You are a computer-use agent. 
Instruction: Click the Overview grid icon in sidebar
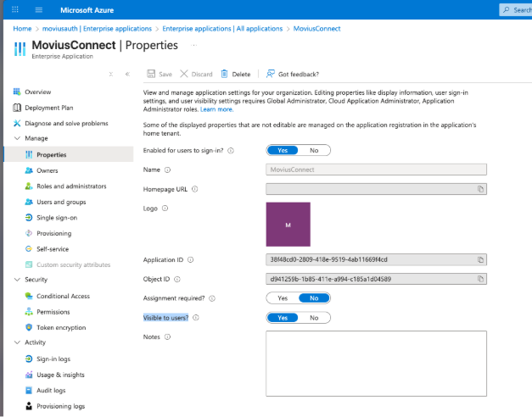pyautogui.click(x=17, y=92)
